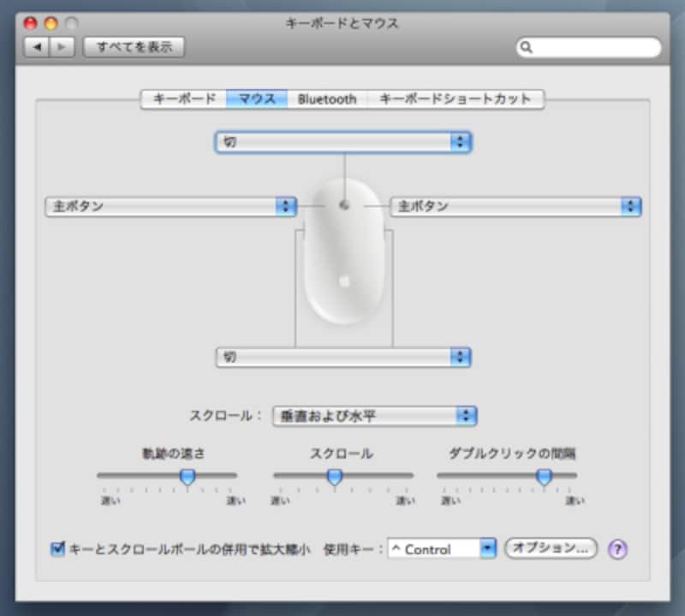Click the back arrow navigation button
Screen dimensions: 685x616
point(37,47)
